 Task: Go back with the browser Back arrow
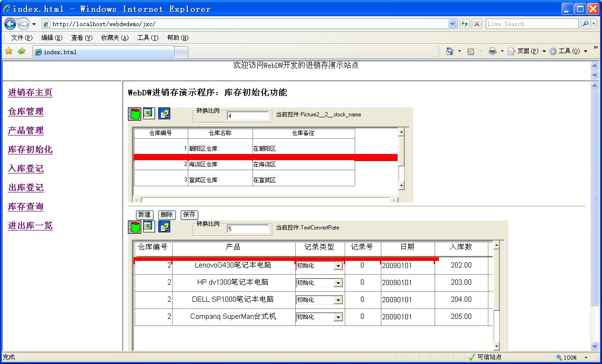[10, 24]
